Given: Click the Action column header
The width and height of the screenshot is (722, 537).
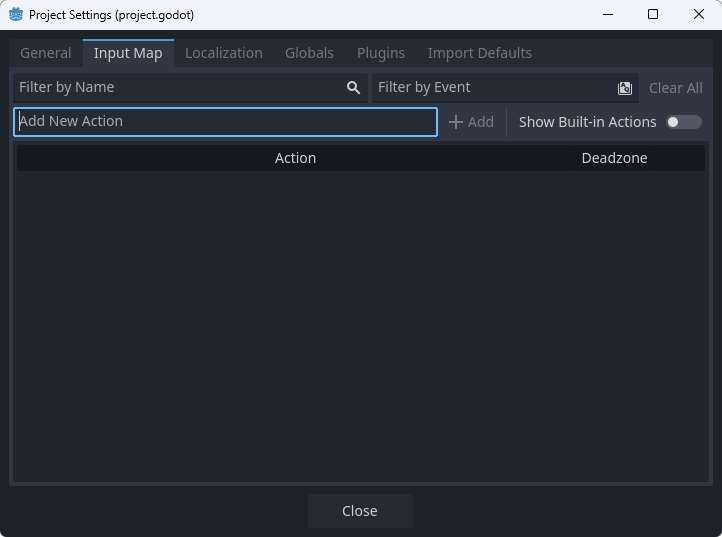Looking at the screenshot, I should (x=295, y=158).
